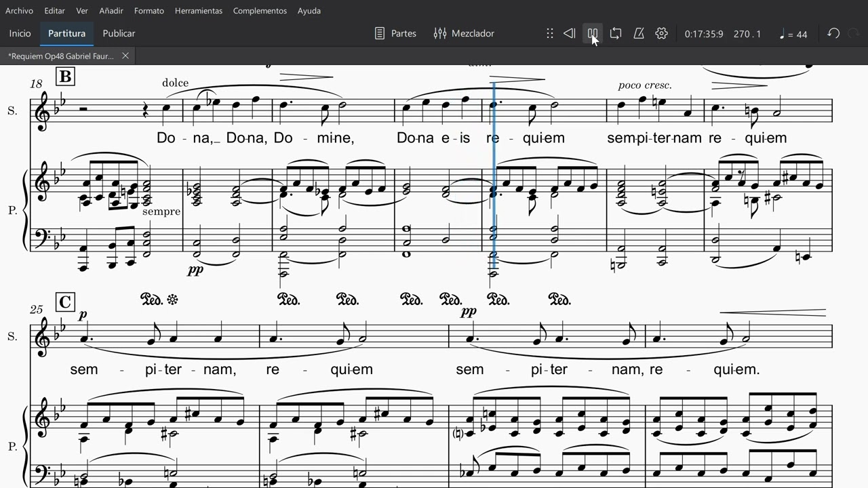Select the pp dynamic under the bass staff
The width and height of the screenshot is (868, 488).
pyautogui.click(x=195, y=270)
